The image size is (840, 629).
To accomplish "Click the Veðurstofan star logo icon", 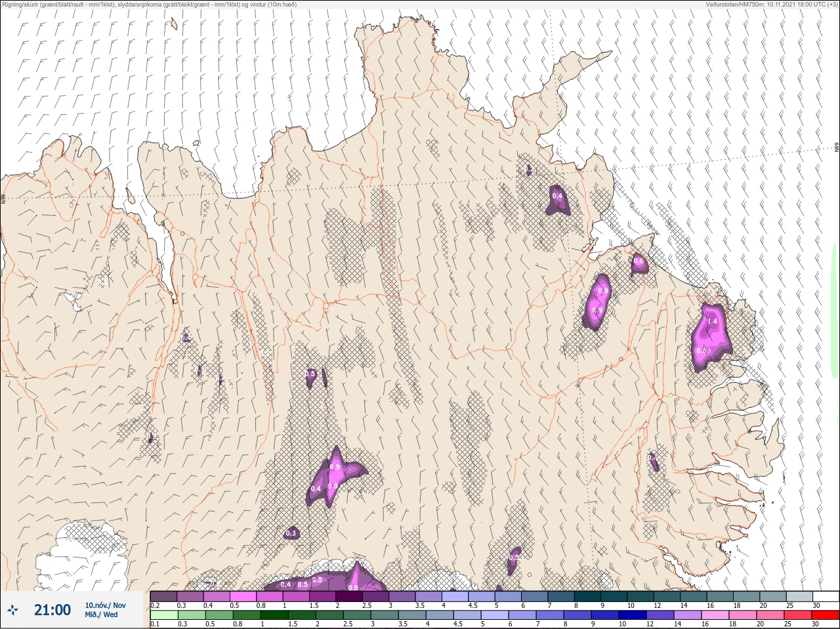I will coord(13,610).
